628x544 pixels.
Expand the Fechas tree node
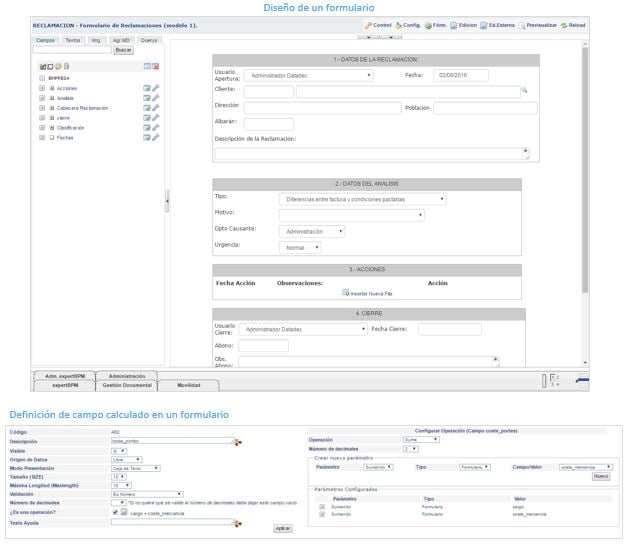[x=42, y=137]
